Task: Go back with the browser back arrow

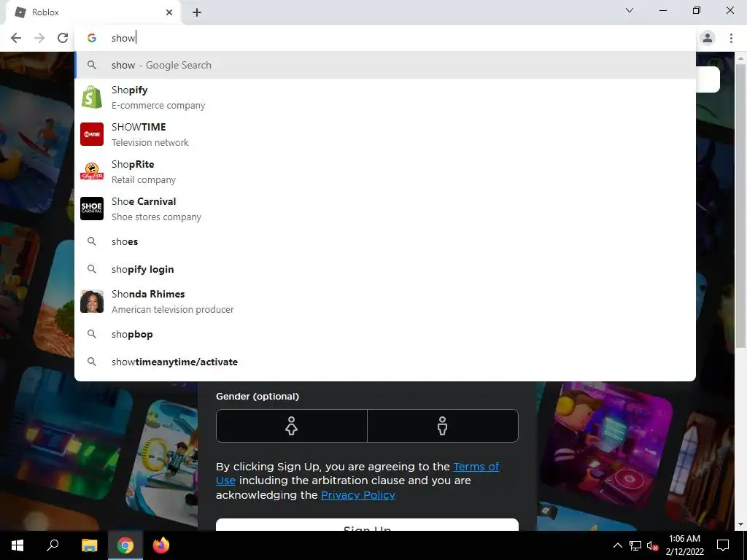Action: point(16,38)
